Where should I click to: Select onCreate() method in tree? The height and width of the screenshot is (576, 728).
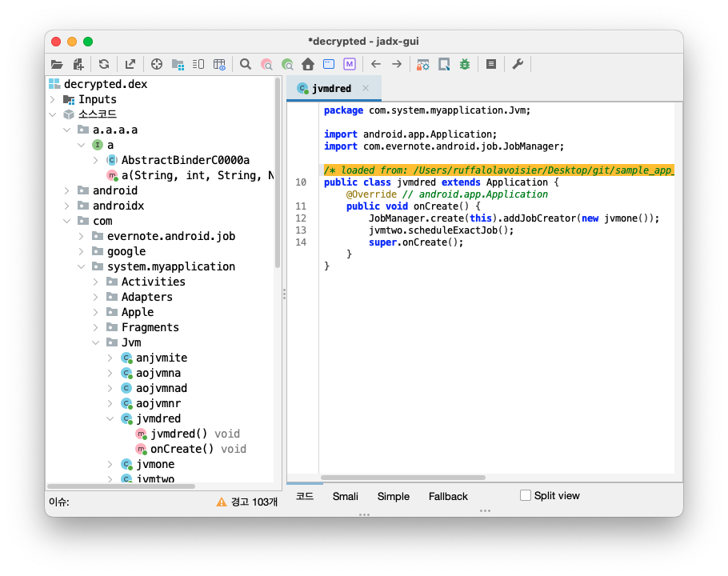click(x=182, y=449)
